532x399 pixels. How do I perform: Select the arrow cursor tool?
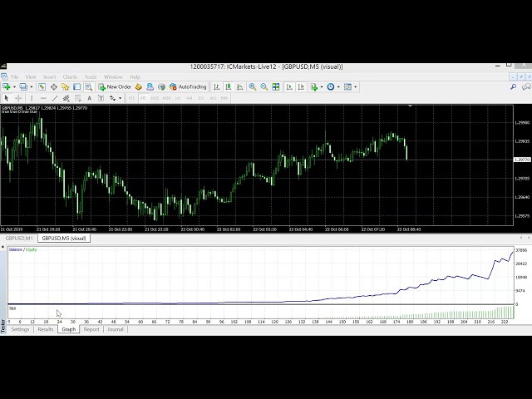[7, 98]
